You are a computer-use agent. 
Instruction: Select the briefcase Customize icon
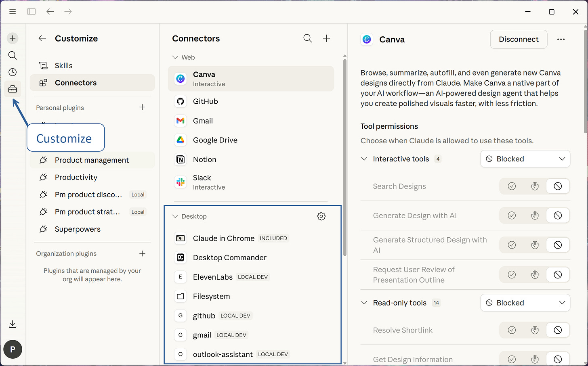[13, 89]
